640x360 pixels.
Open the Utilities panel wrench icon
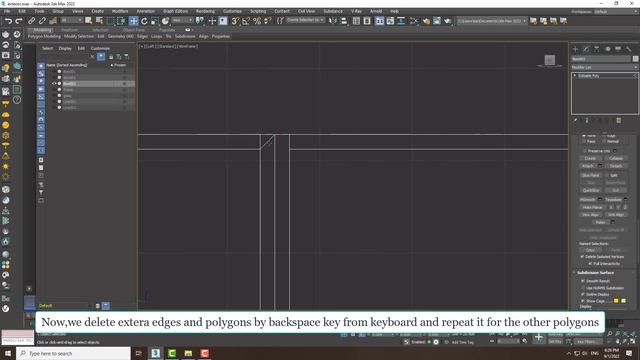tap(629, 49)
